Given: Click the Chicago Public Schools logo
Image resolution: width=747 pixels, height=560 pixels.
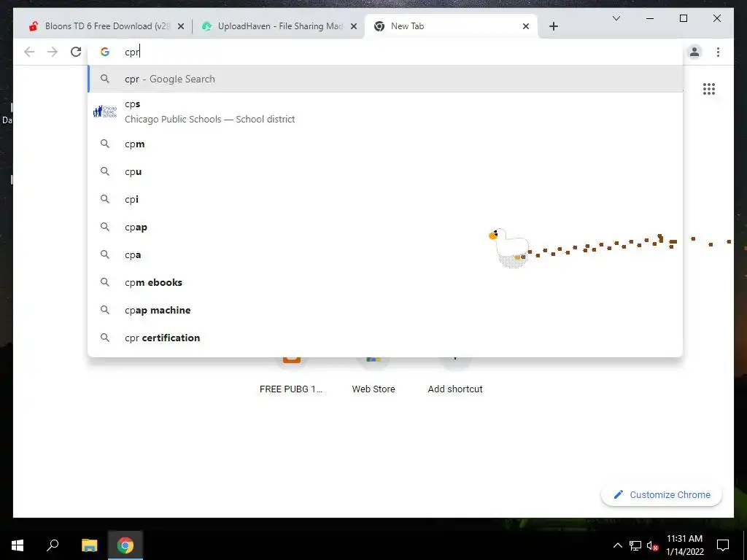Looking at the screenshot, I should coord(105,112).
